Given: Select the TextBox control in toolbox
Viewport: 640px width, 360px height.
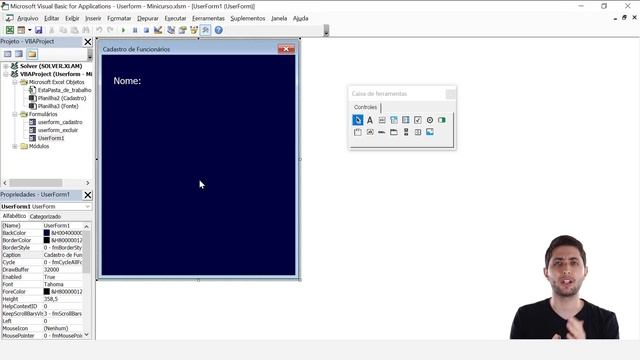Looking at the screenshot, I should point(382,120).
